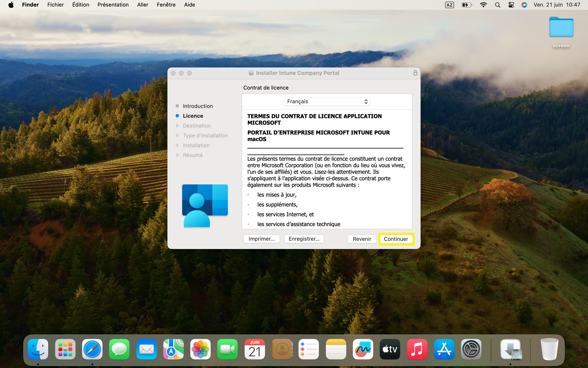This screenshot has width=588, height=368.
Task: Click the Wi-Fi status icon
Action: pos(483,5)
